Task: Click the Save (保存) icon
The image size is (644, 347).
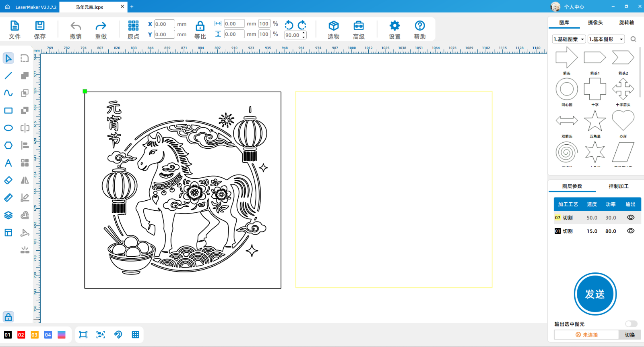Action: pos(40,27)
